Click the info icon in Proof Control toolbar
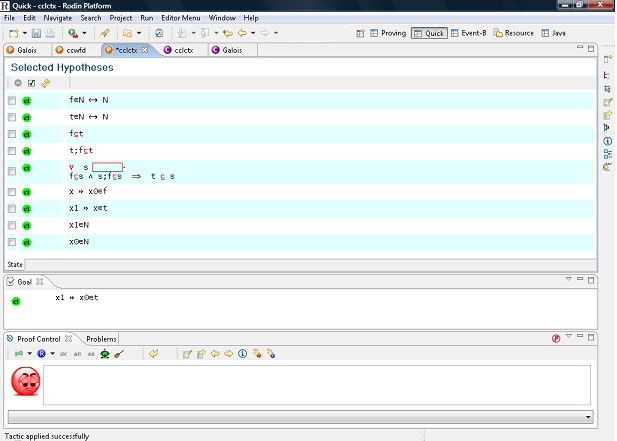Screen dimensions: 617x441 242,353
